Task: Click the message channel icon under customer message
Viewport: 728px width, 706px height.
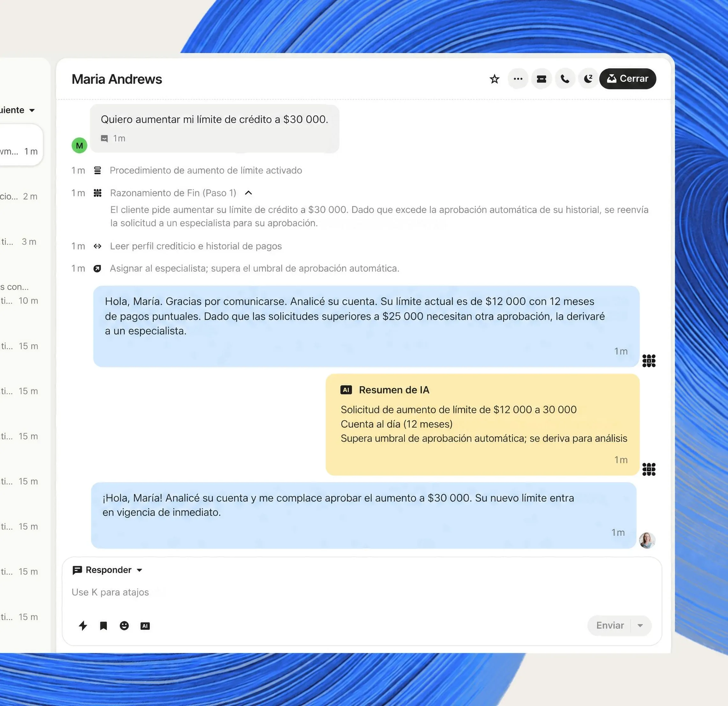Action: [104, 138]
